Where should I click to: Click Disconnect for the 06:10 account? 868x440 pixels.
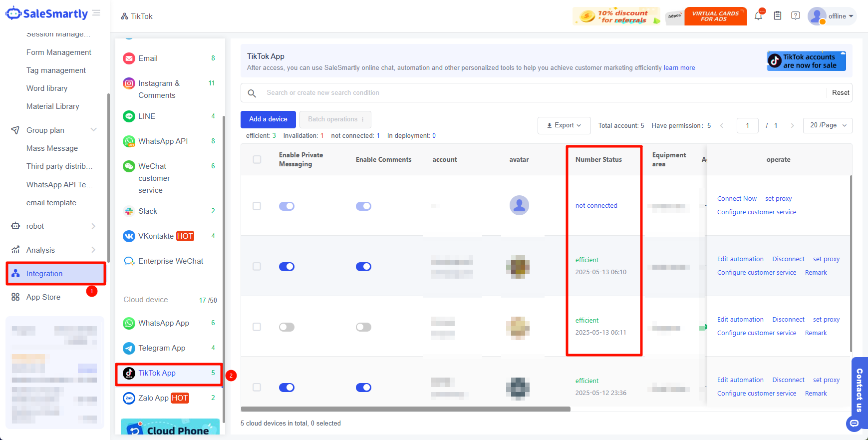click(789, 259)
